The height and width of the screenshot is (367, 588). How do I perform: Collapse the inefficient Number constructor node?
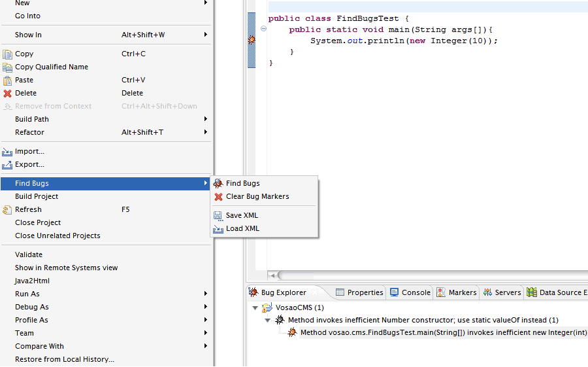click(x=268, y=321)
